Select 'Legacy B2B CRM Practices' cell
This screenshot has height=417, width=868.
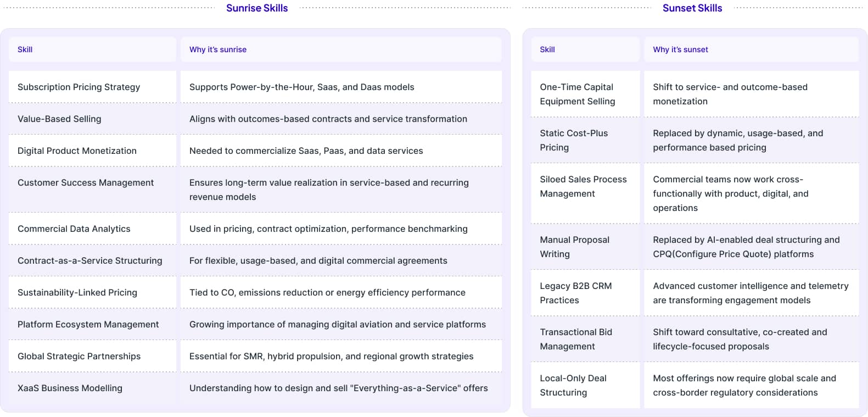(585, 293)
